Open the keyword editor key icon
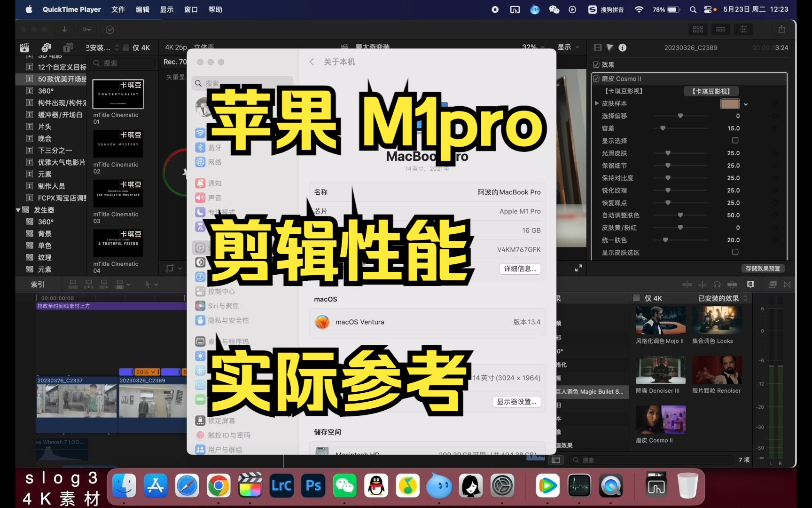The image size is (812, 508). (x=87, y=30)
